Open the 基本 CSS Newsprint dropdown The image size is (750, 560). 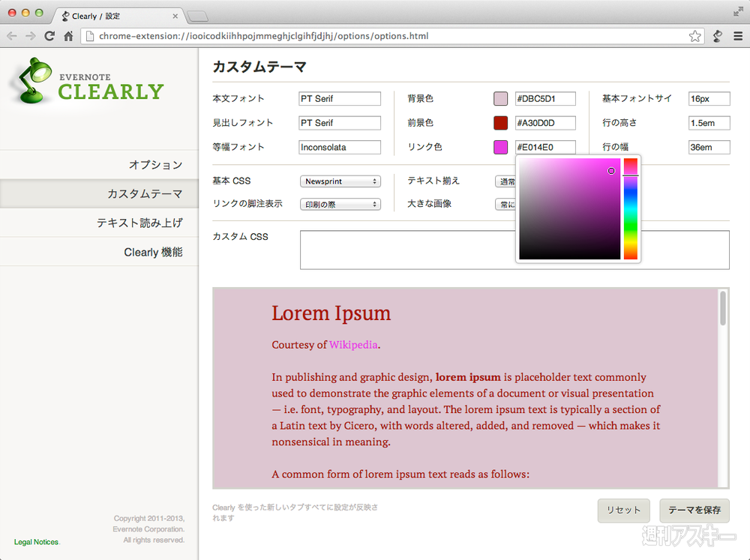(340, 181)
